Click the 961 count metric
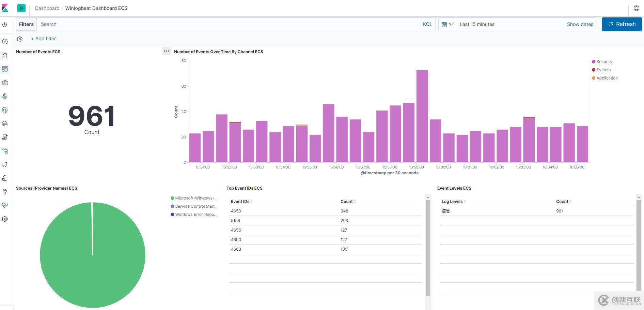 pos(92,116)
